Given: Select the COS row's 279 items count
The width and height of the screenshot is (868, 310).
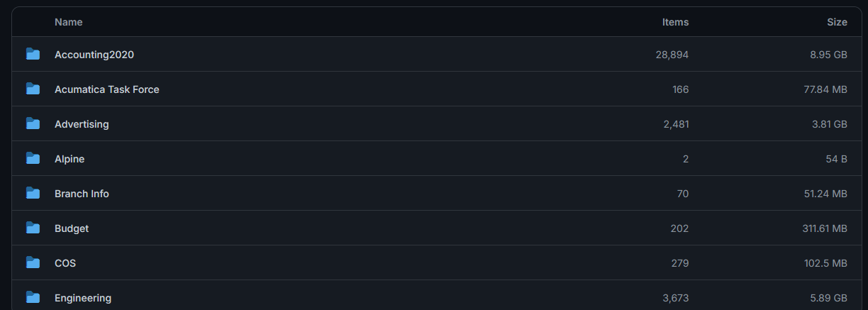Looking at the screenshot, I should (x=680, y=263).
